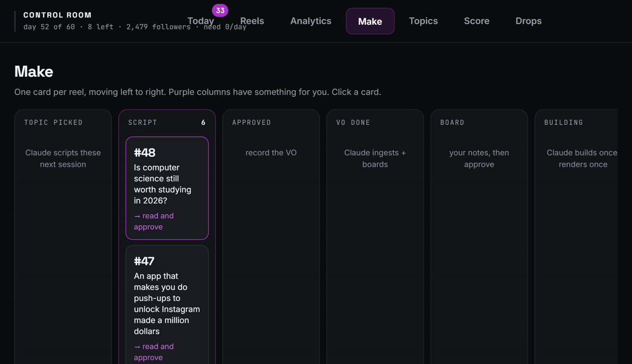Click the Script column count 6
Viewport: 632px width, 364px height.
coord(203,122)
